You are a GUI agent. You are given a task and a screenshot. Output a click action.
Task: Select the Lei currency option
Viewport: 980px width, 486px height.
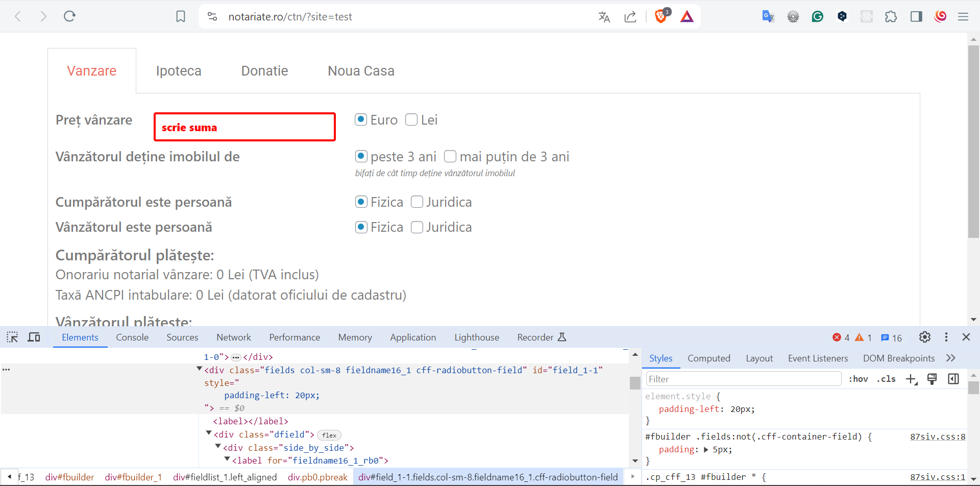tap(411, 120)
